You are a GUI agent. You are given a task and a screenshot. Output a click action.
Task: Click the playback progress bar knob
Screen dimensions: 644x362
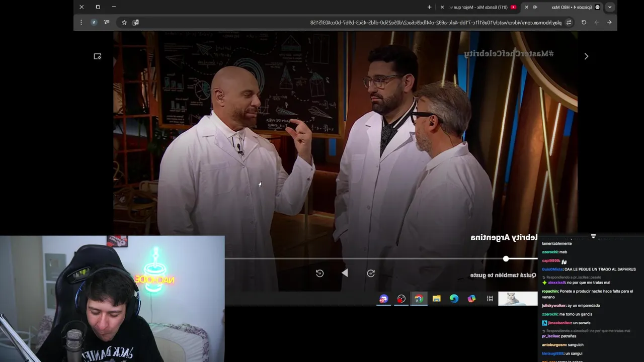506,258
